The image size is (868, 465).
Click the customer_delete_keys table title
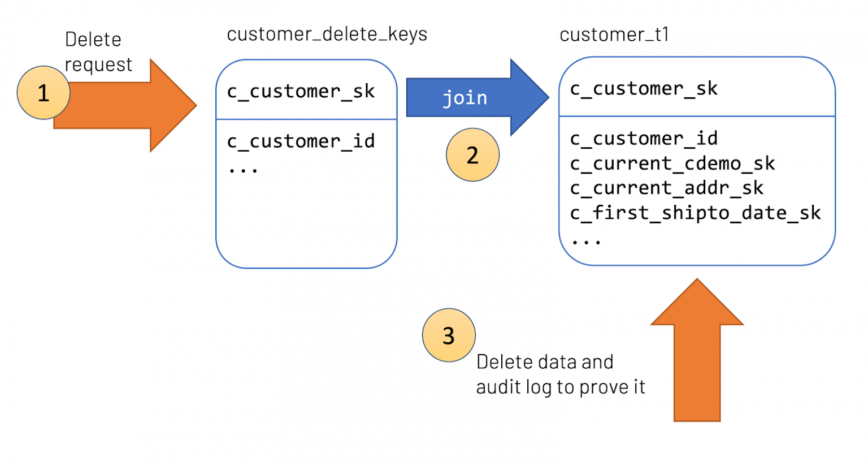tap(327, 35)
